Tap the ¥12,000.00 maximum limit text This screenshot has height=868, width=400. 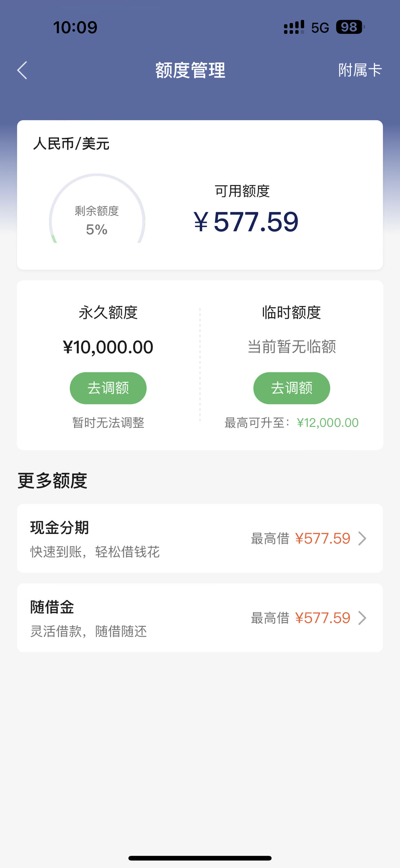tap(328, 422)
